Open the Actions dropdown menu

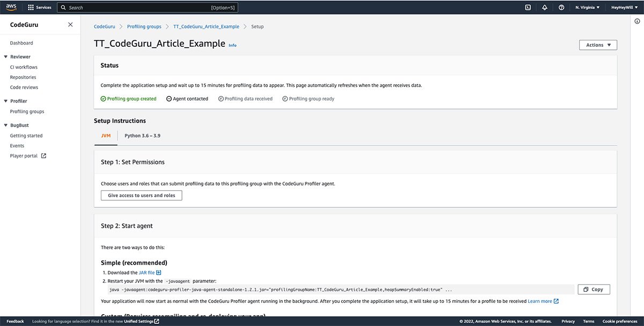coord(598,45)
